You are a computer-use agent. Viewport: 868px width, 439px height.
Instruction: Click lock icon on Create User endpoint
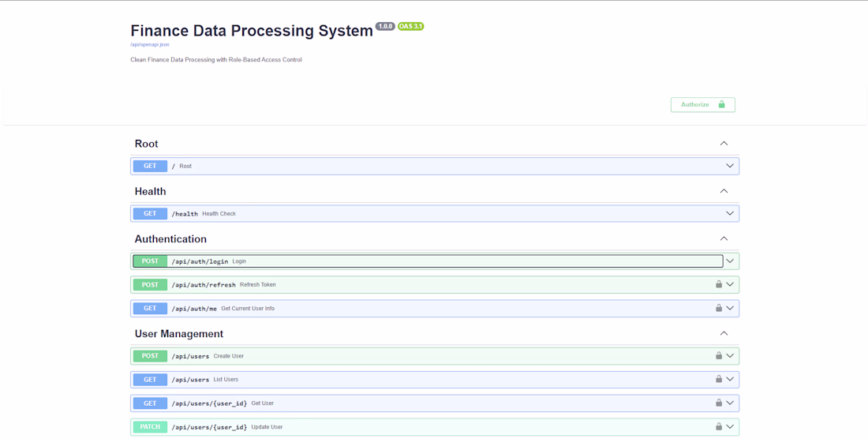click(x=719, y=355)
